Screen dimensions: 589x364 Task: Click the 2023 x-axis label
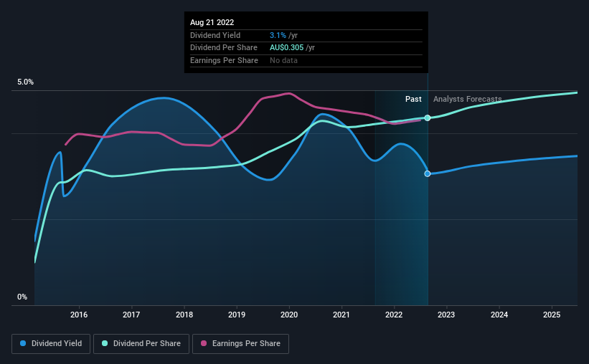point(446,315)
